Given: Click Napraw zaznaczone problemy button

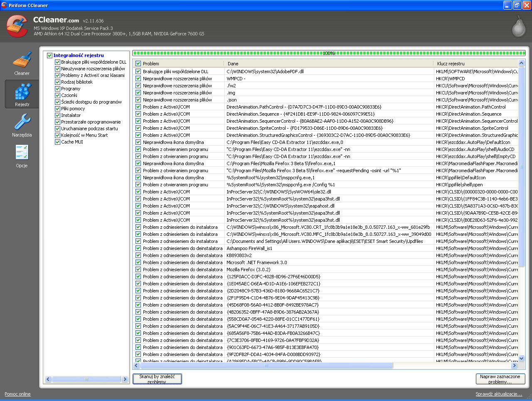Looking at the screenshot, I should (500, 379).
